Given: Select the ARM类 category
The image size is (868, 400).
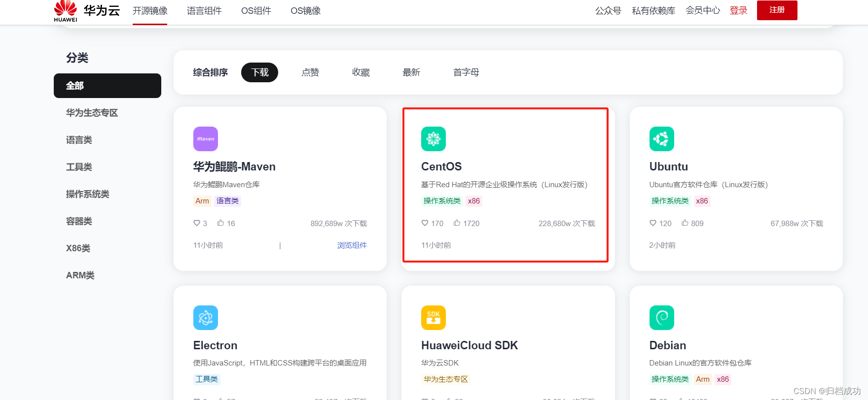Looking at the screenshot, I should 80,275.
